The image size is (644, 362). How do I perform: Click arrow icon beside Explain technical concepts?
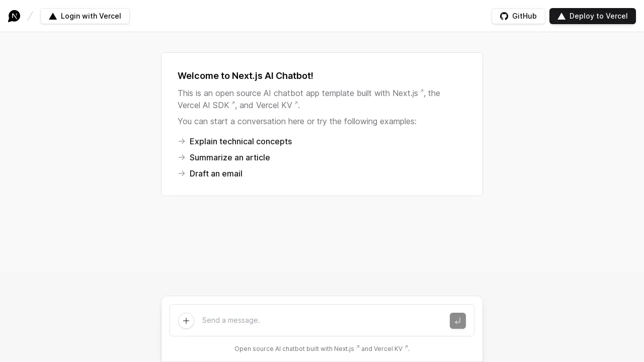coord(182,141)
